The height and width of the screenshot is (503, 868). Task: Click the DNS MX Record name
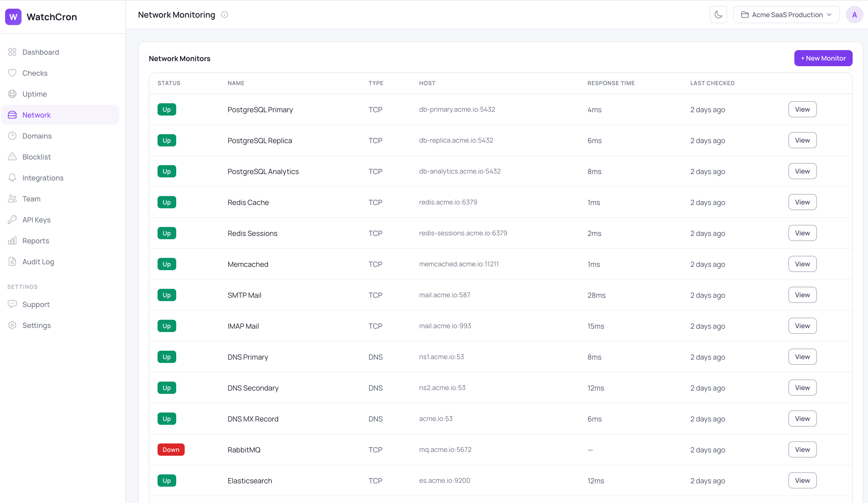(253, 419)
